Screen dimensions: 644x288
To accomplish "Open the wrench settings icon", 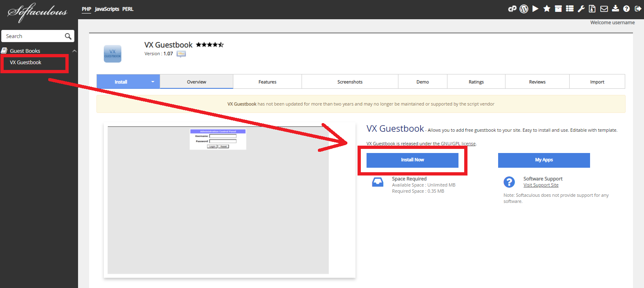I will click(581, 9).
